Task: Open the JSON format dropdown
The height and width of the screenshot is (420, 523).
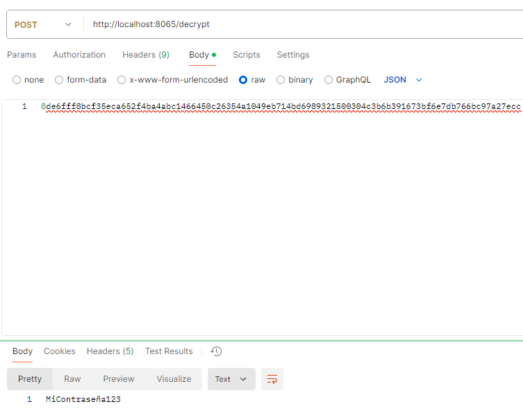Action: (403, 80)
